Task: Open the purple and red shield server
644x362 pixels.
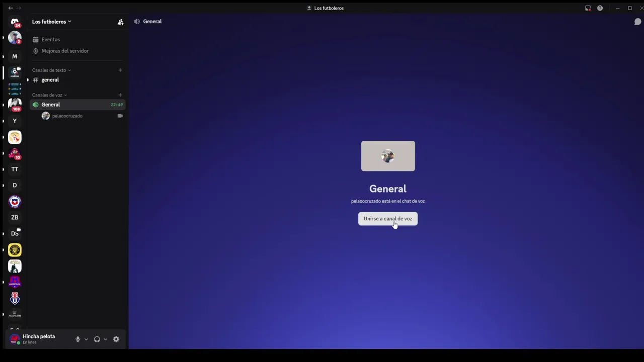Action: coord(15,282)
